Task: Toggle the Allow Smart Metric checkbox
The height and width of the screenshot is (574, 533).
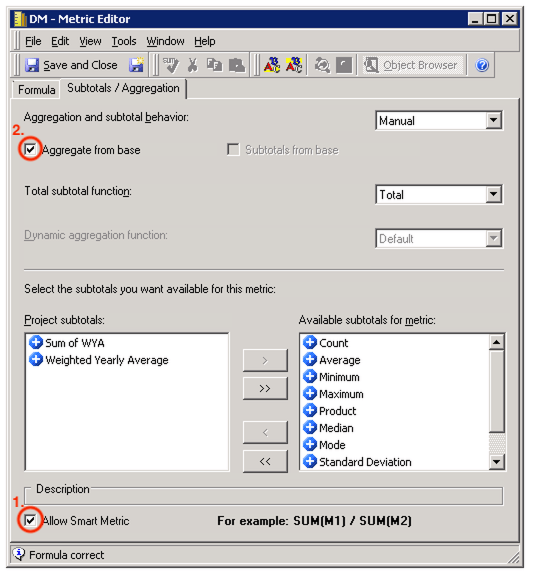Action: (x=30, y=520)
